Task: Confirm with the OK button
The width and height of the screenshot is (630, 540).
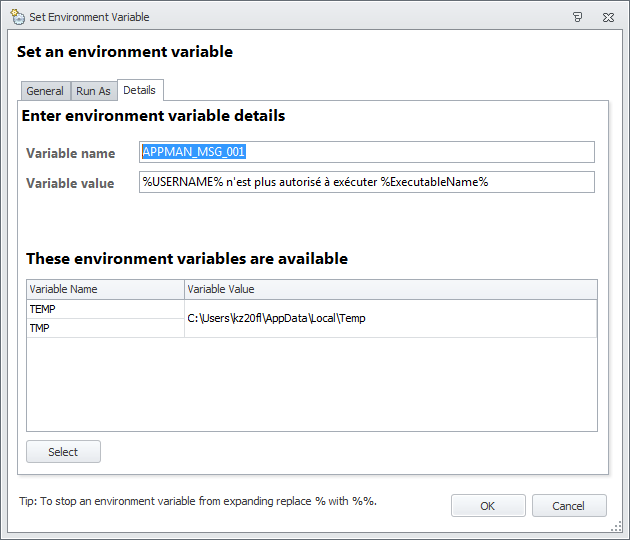Action: coord(487,506)
